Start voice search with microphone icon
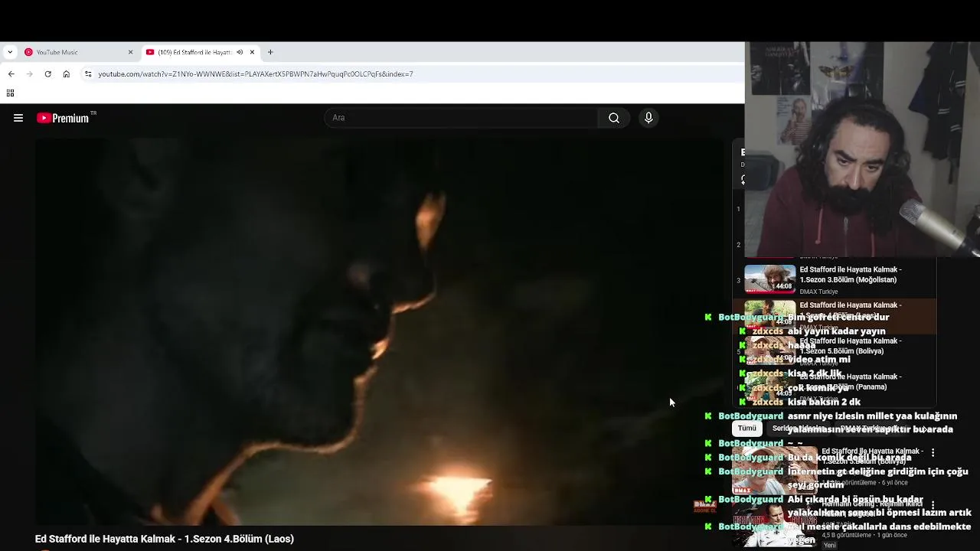 coord(648,118)
